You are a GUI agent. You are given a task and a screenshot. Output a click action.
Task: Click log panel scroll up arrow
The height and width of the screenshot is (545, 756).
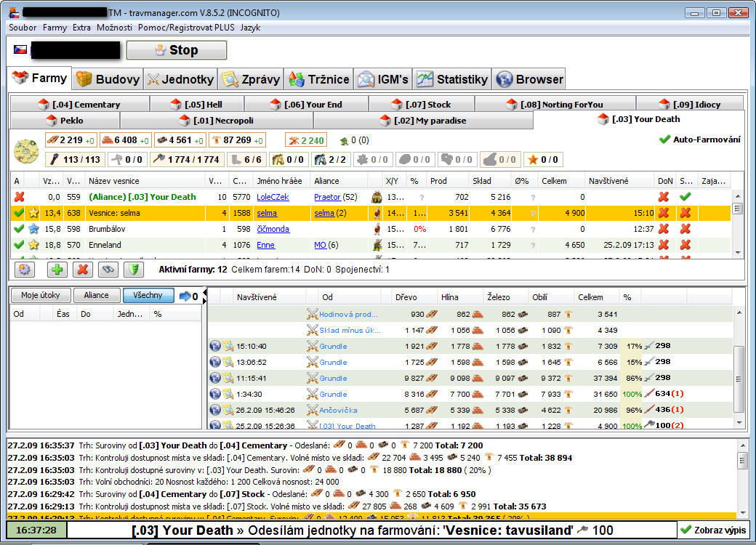click(742, 445)
